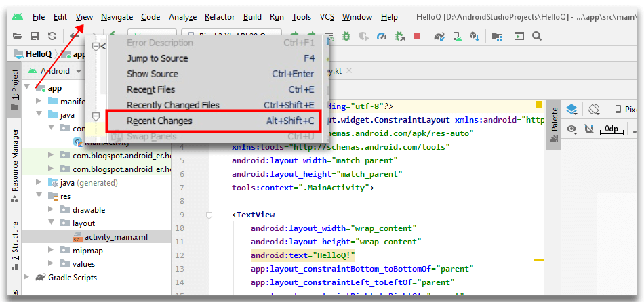This screenshot has width=644, height=302.
Task: Expand the Gradle Scripts node
Action: [26, 278]
